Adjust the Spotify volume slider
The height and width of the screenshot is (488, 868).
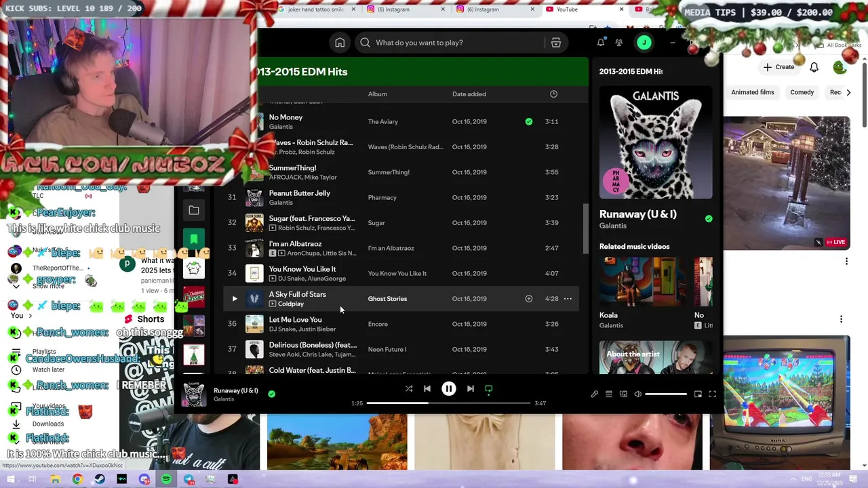coord(666,394)
